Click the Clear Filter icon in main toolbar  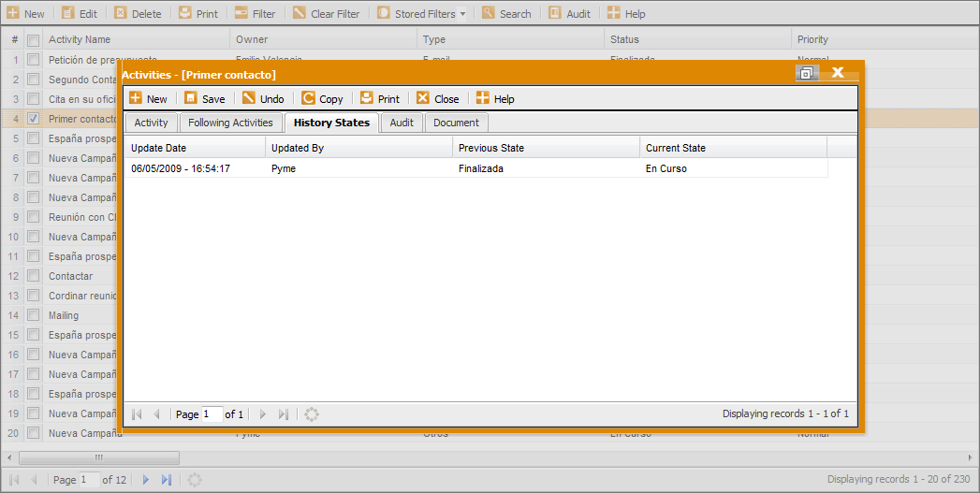coord(300,13)
